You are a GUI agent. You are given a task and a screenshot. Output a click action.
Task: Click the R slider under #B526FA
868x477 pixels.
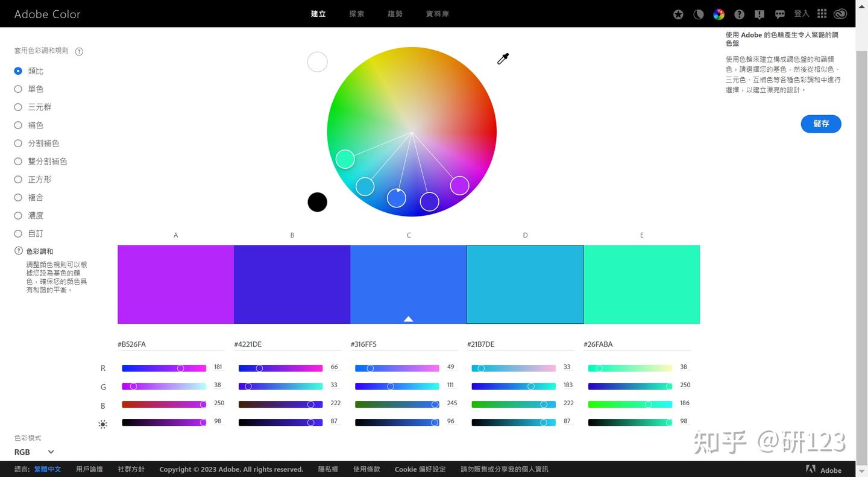click(x=164, y=368)
